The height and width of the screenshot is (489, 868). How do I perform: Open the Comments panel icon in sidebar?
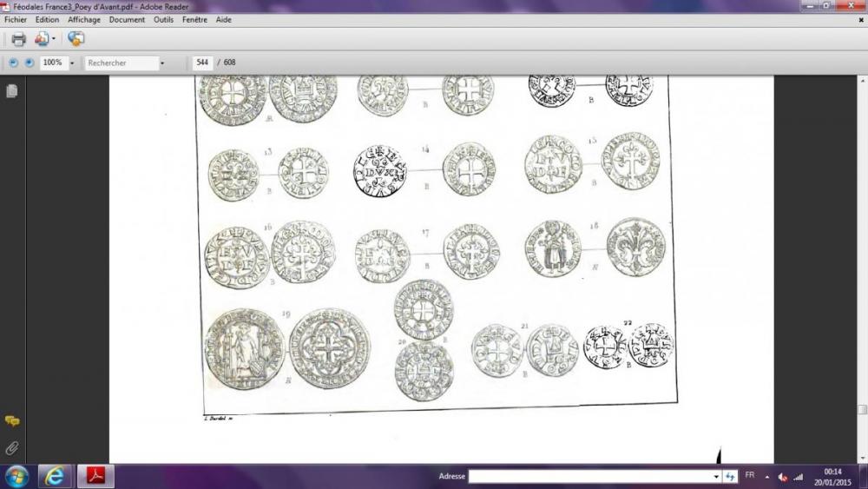tap(11, 421)
